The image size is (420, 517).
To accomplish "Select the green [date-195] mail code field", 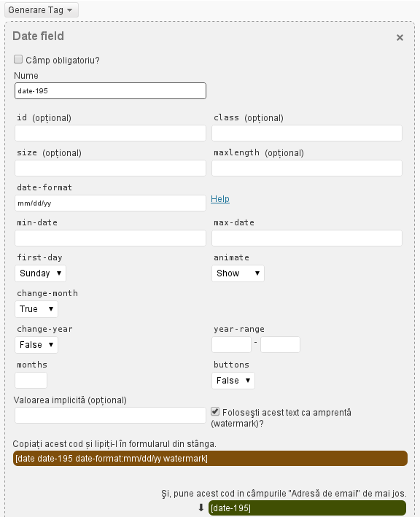I will pos(307,508).
